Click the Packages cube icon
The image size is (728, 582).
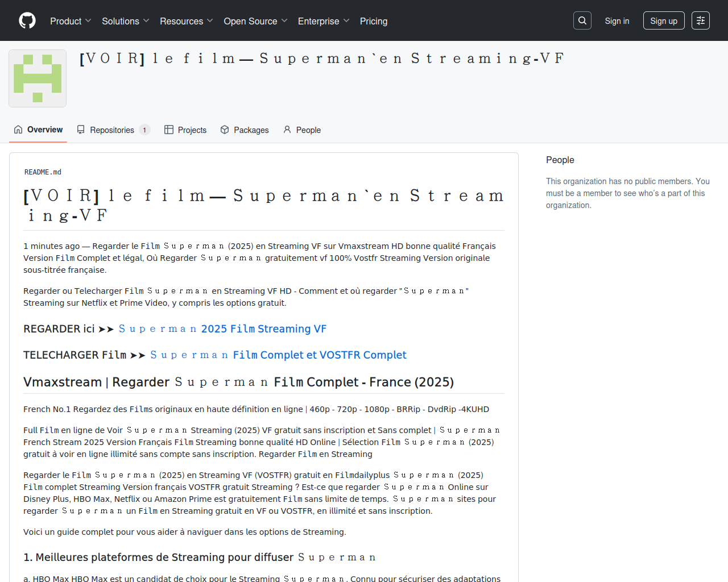(x=225, y=130)
